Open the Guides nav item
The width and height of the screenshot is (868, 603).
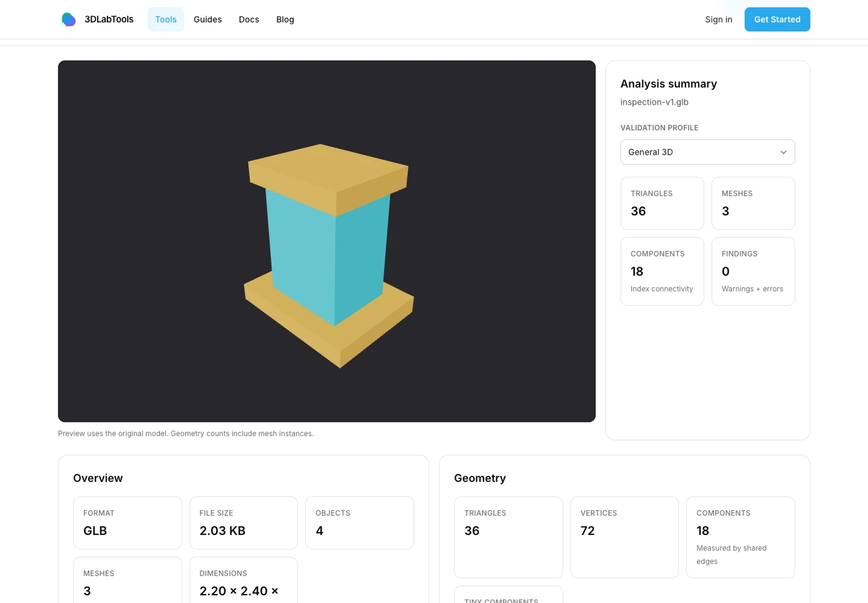point(207,19)
